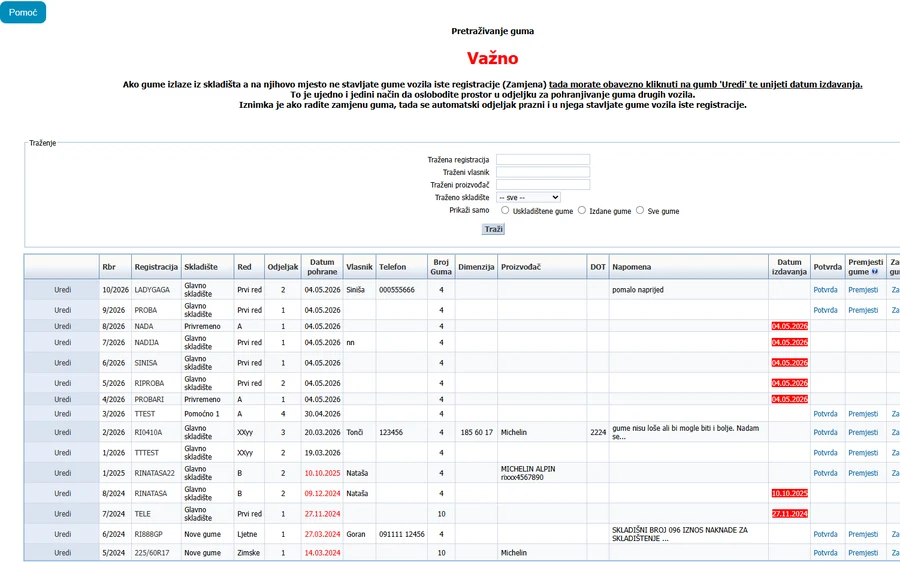Click Uredi for row TELE

coord(63,514)
